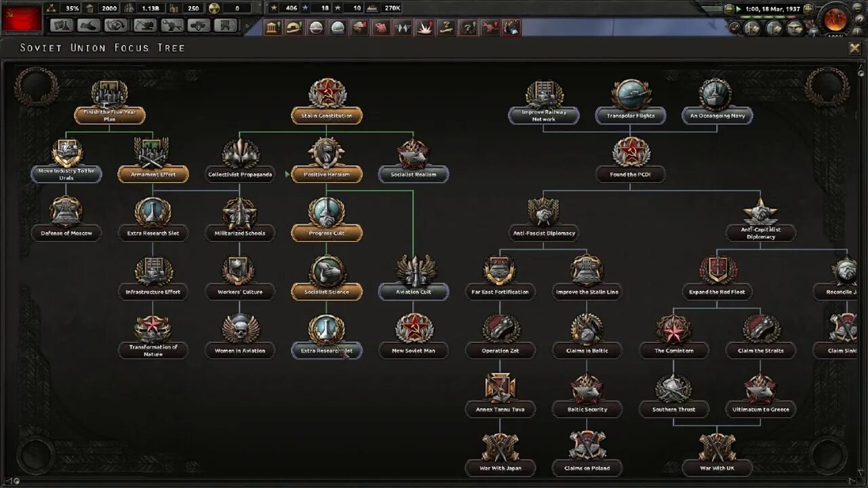Select Improve the Stalin Line focus
The image size is (868, 488).
[x=587, y=279]
